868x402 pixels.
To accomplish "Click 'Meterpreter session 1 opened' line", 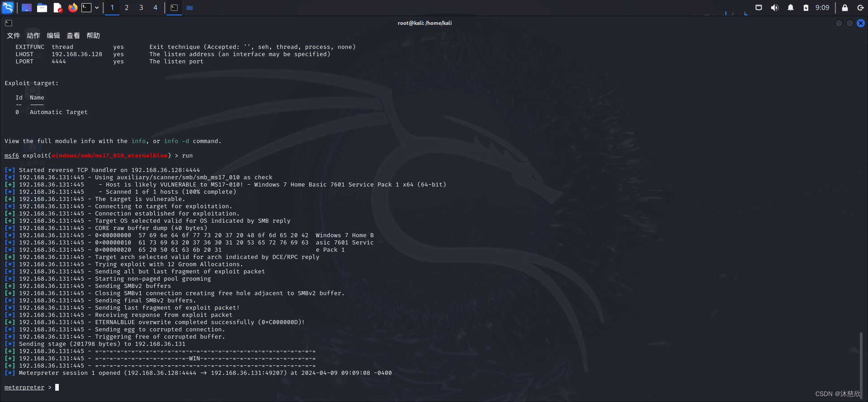I will pos(198,373).
